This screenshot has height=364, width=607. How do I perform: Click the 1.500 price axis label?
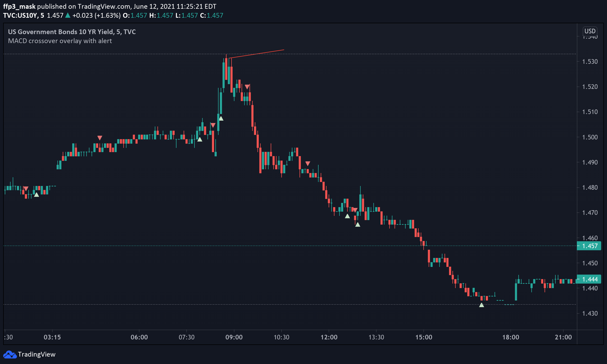590,137
